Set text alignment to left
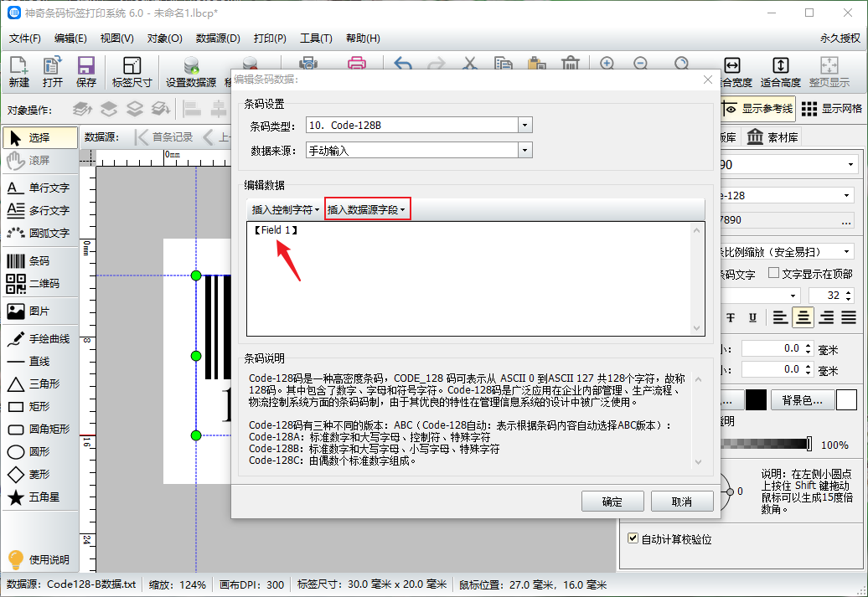The image size is (868, 597). pyautogui.click(x=780, y=317)
